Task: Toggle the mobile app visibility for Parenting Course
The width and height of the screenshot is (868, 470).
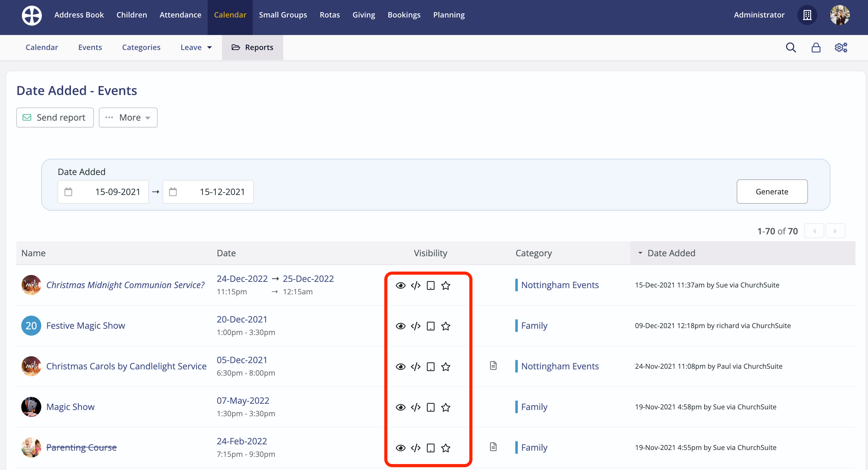Action: point(430,448)
